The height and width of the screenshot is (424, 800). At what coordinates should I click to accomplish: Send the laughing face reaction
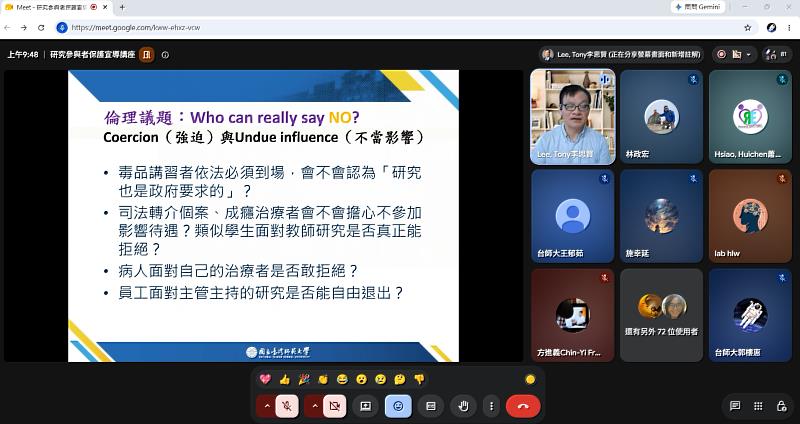342,379
